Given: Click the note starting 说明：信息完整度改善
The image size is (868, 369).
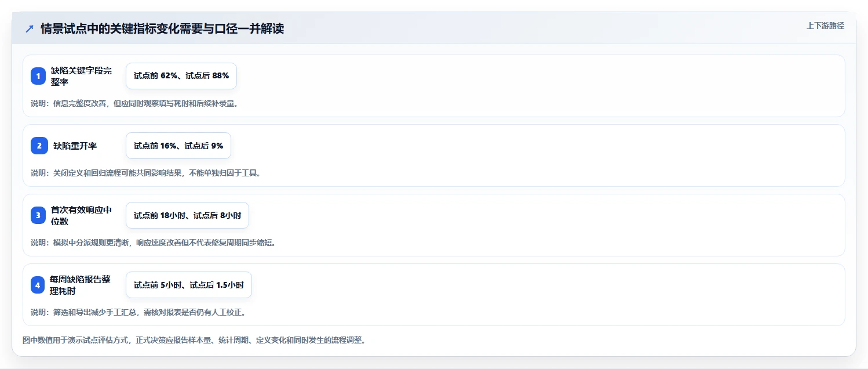Looking at the screenshot, I should pyautogui.click(x=134, y=103).
